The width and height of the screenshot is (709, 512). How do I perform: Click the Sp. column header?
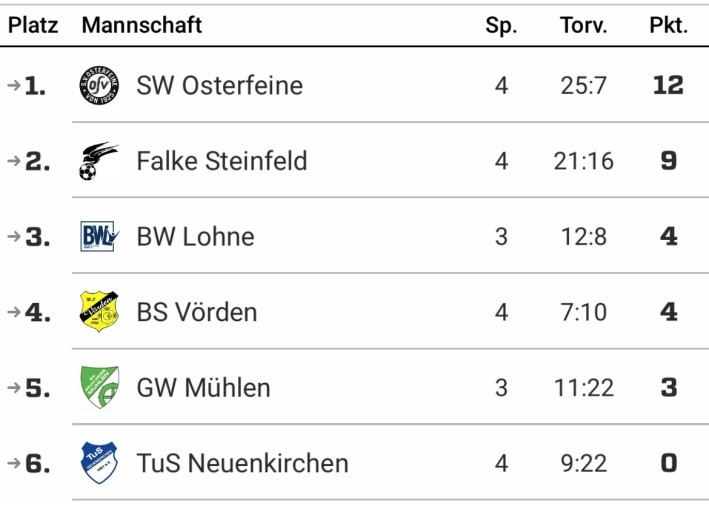coord(501,26)
